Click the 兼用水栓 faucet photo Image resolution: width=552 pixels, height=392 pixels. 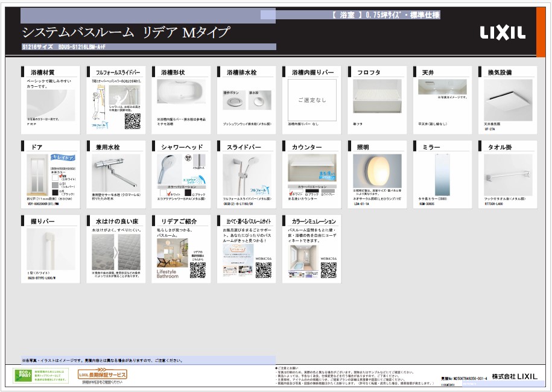tap(116, 172)
